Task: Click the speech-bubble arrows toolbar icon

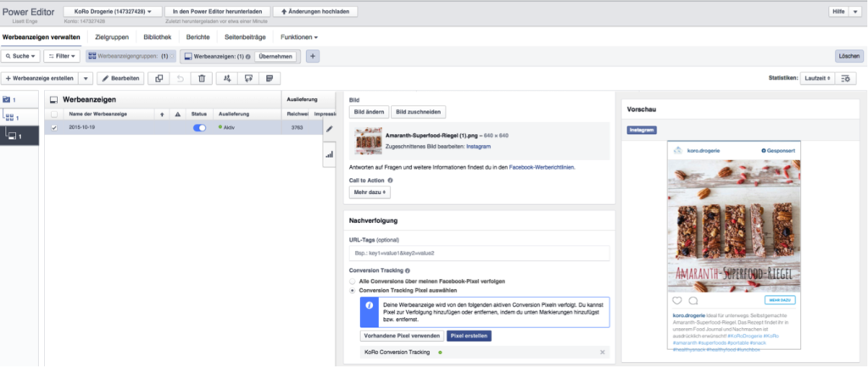Action: pos(248,79)
